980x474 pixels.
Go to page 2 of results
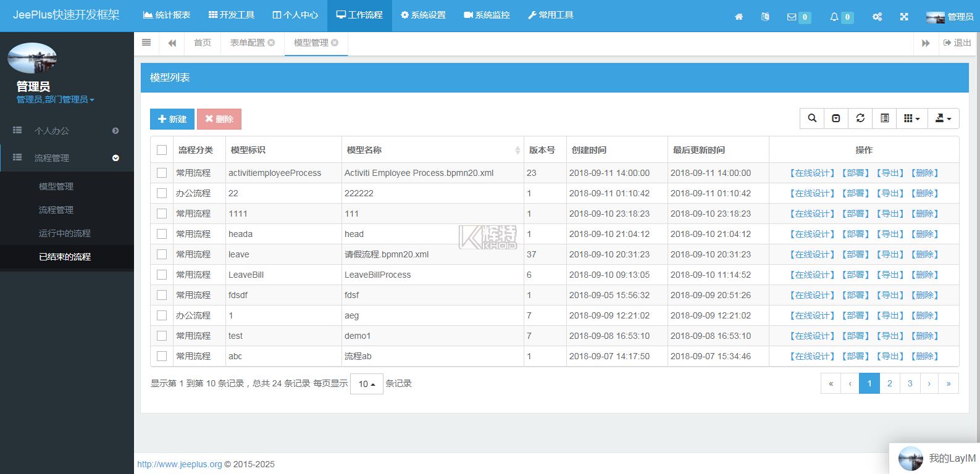click(x=890, y=383)
